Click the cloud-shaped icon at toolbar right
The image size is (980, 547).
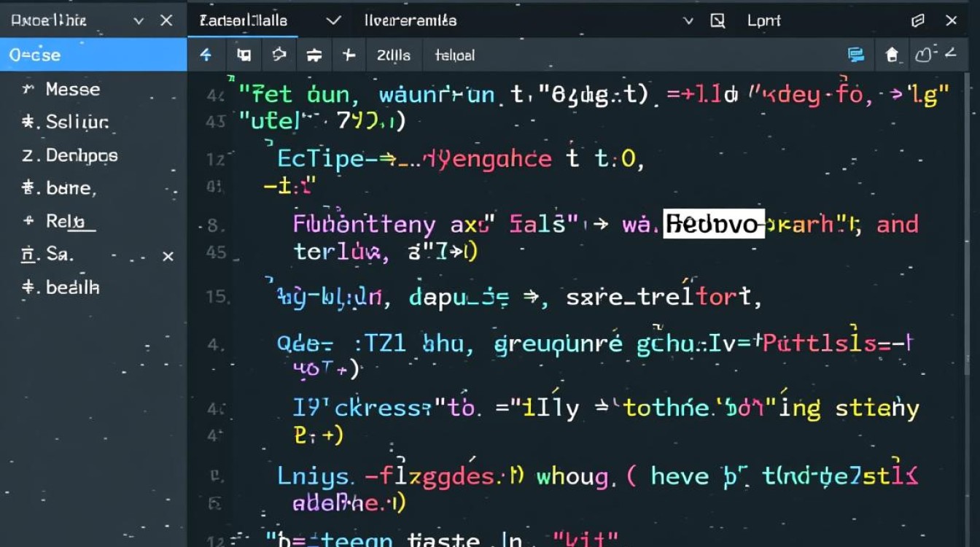click(925, 55)
